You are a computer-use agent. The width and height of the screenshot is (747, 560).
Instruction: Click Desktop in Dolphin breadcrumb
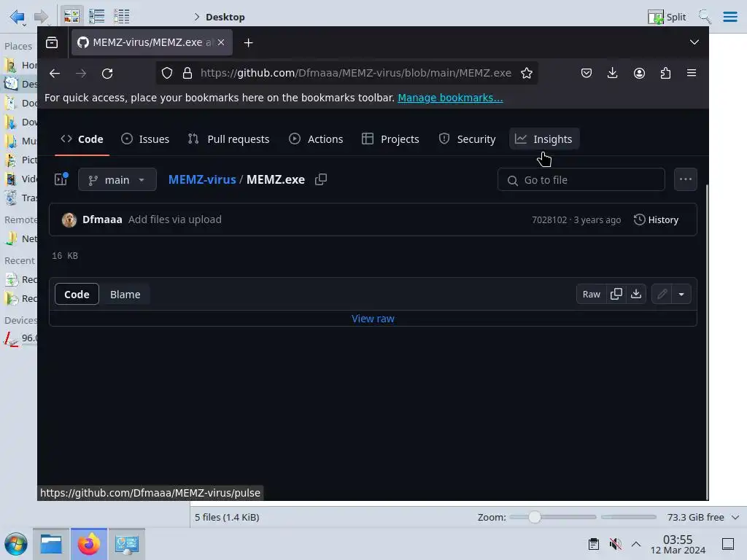[225, 17]
